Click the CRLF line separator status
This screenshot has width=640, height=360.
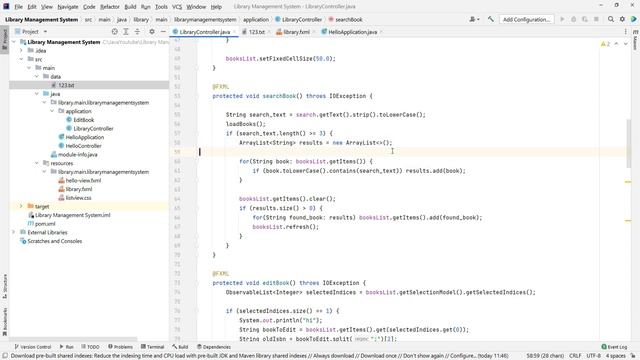coord(575,356)
